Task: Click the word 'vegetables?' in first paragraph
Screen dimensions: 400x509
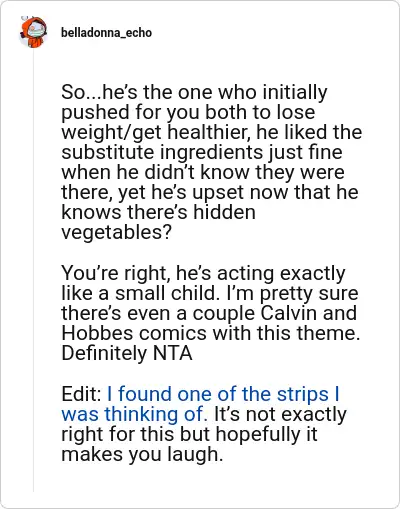Action: click(x=116, y=232)
